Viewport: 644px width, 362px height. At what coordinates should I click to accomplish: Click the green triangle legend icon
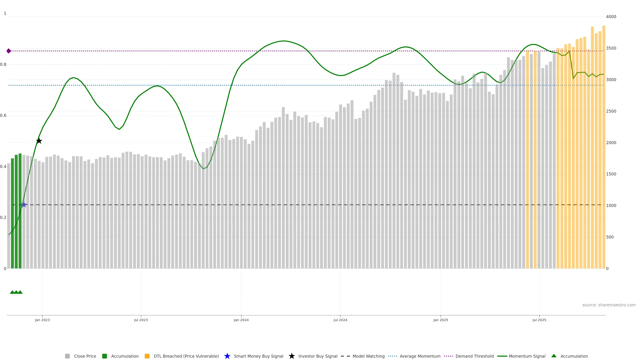point(554,356)
